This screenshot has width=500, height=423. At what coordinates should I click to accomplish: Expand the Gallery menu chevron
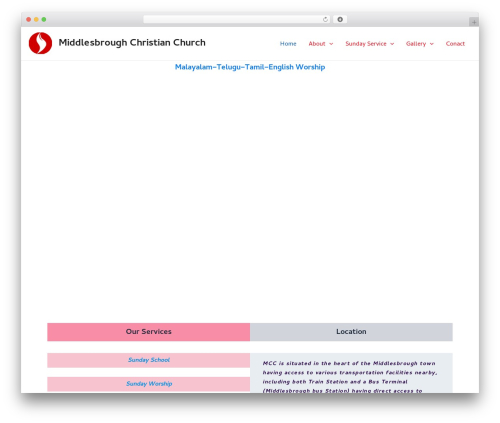432,44
